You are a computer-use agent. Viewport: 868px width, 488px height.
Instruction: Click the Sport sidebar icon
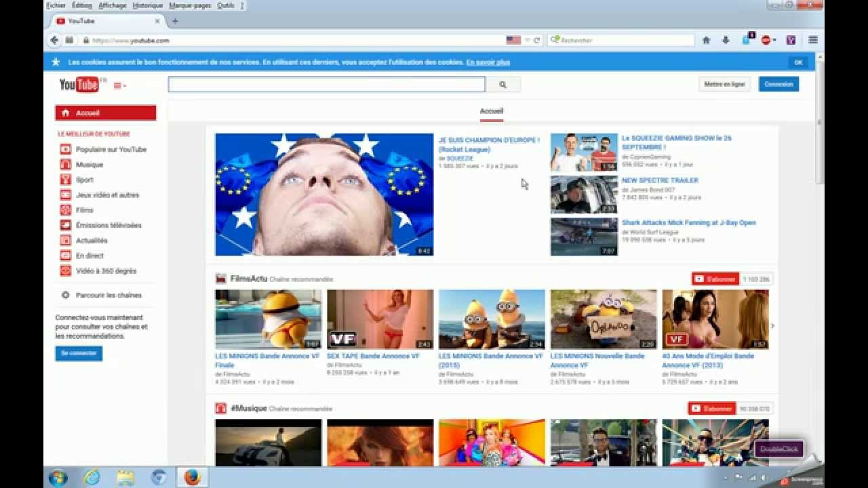point(65,180)
